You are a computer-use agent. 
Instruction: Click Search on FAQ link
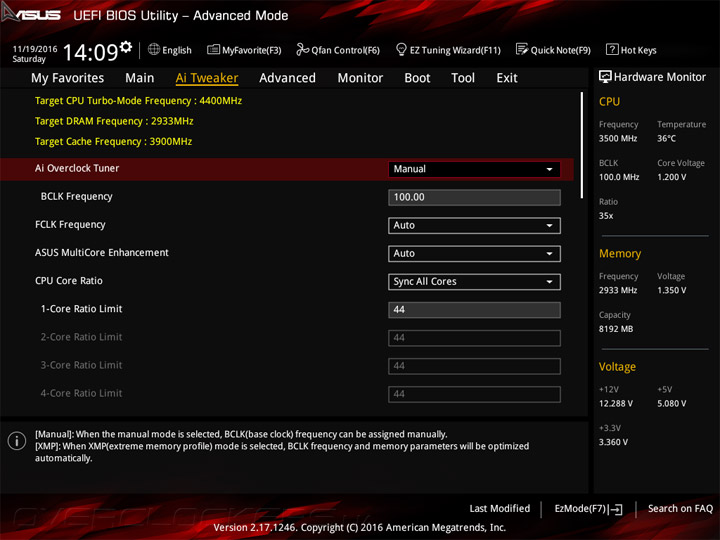(680, 508)
